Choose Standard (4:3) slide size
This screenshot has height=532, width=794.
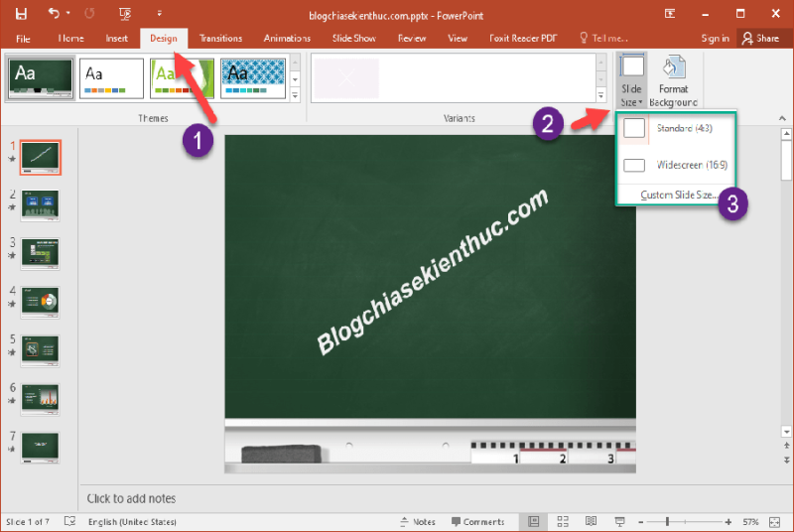pos(676,129)
